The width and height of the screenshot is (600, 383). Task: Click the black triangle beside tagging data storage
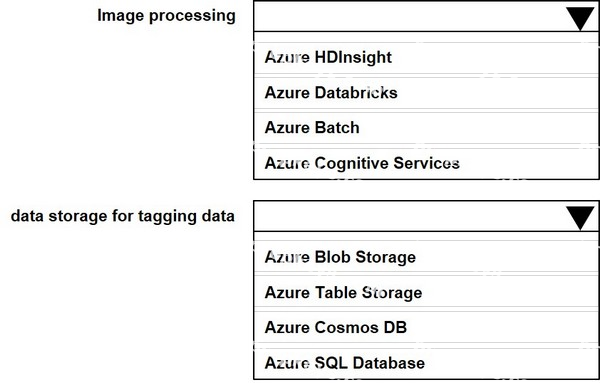coord(580,218)
